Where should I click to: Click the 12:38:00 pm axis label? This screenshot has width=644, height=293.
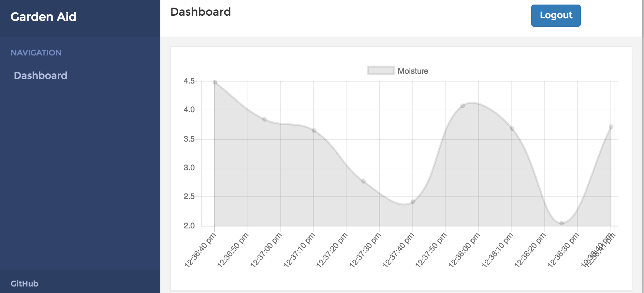(464, 250)
